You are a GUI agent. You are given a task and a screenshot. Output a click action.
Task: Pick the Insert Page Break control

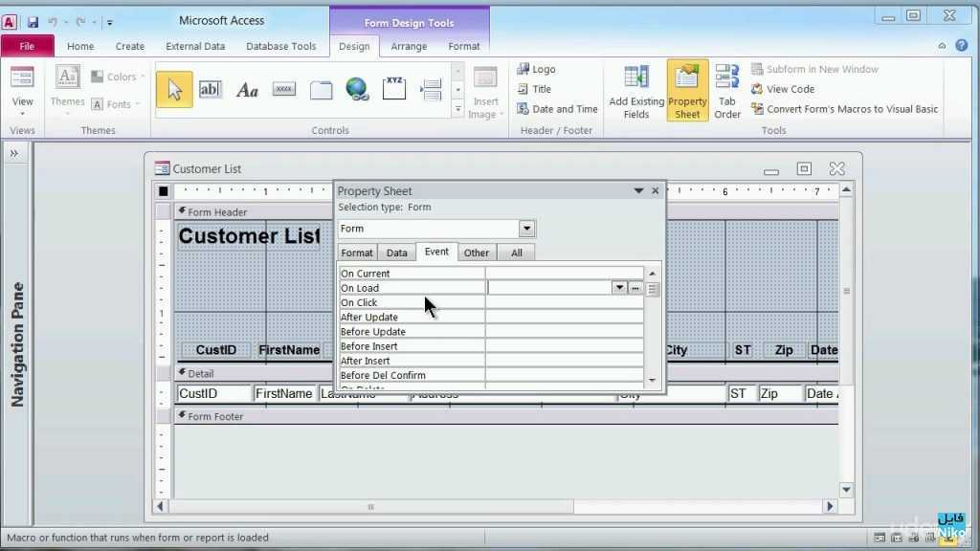432,90
